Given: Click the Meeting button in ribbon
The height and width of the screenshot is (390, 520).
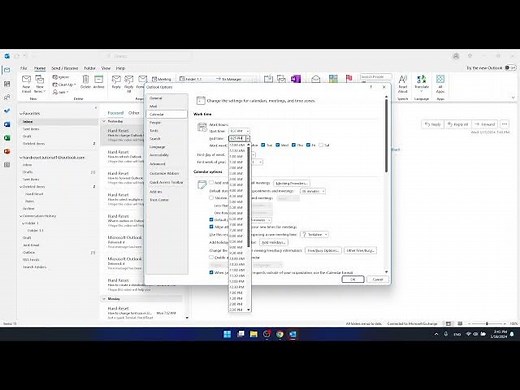Looking at the screenshot, I should tap(162, 79).
